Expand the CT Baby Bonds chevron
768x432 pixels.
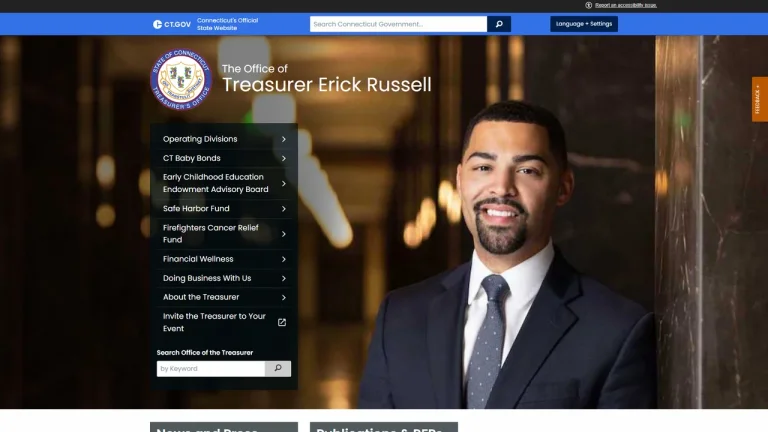click(284, 158)
